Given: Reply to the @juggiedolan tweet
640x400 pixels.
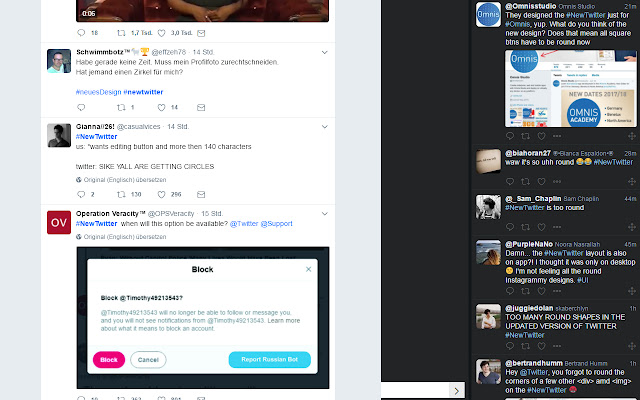Looking at the screenshot, I should tap(510, 346).
